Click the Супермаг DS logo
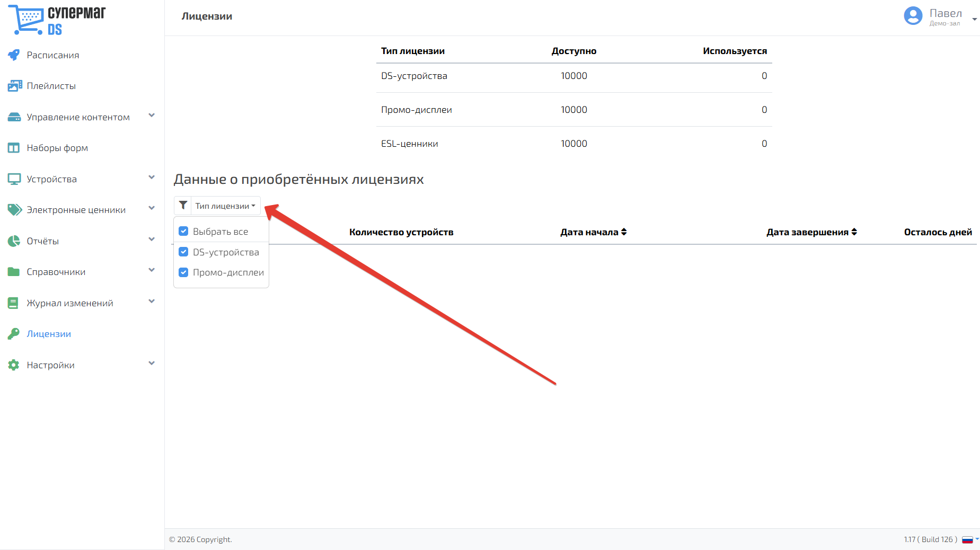Image resolution: width=980 pixels, height=550 pixels. [x=57, y=20]
